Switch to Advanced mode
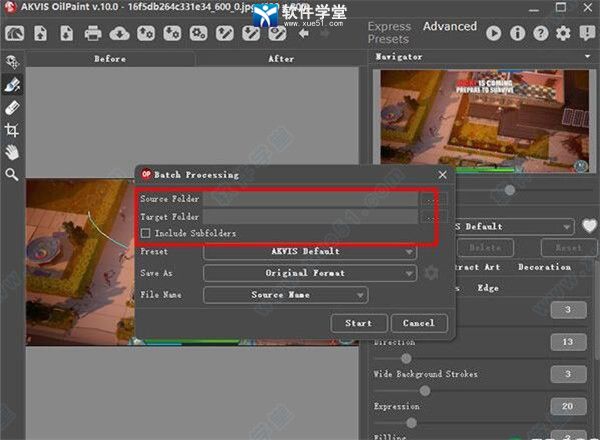This screenshot has width=600, height=440. (450, 26)
